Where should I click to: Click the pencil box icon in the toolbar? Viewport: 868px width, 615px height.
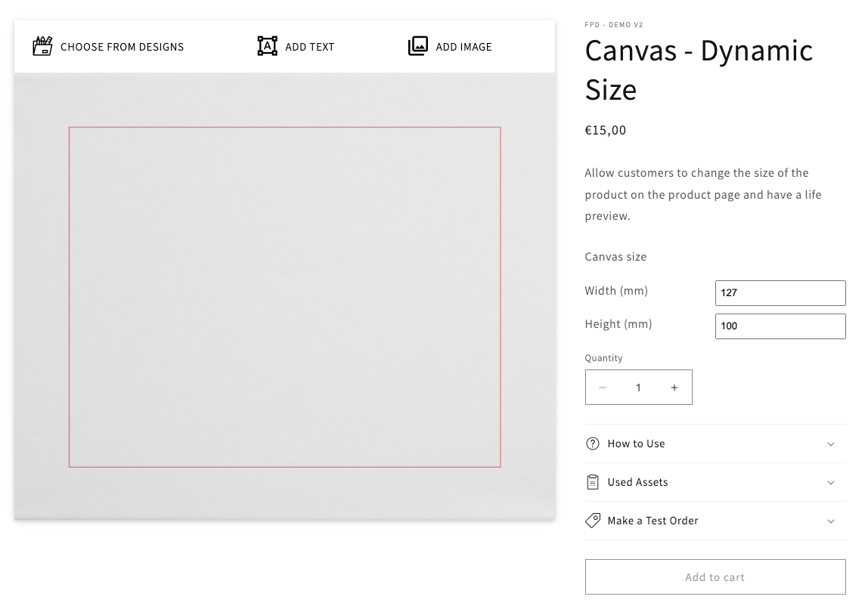point(43,45)
